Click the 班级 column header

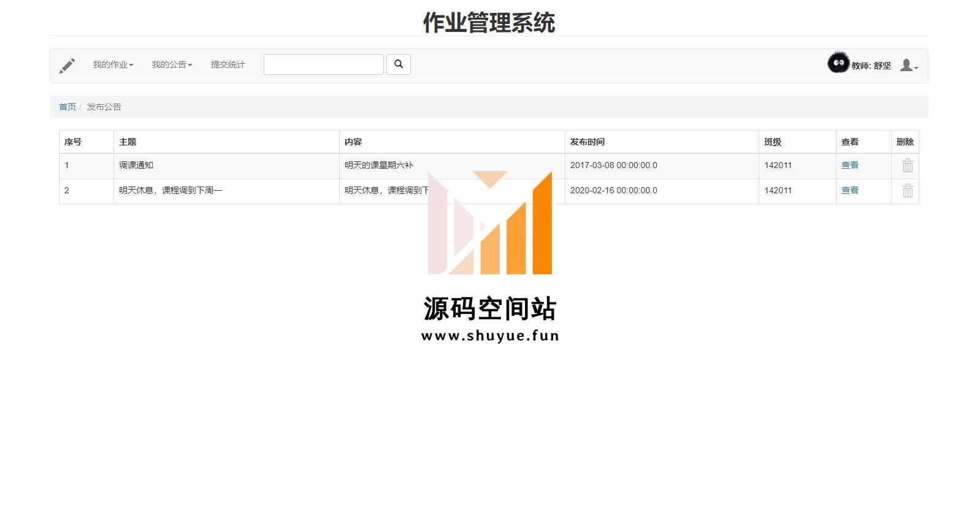[797, 142]
